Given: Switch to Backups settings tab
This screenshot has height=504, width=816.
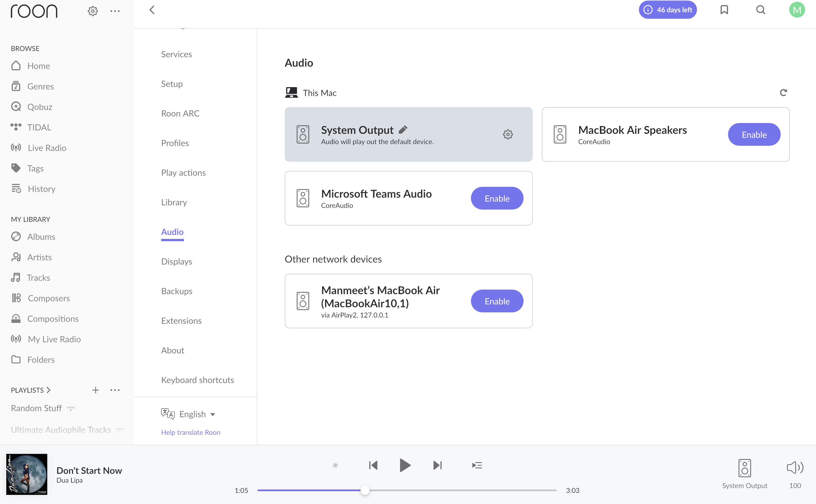Looking at the screenshot, I should (x=177, y=291).
